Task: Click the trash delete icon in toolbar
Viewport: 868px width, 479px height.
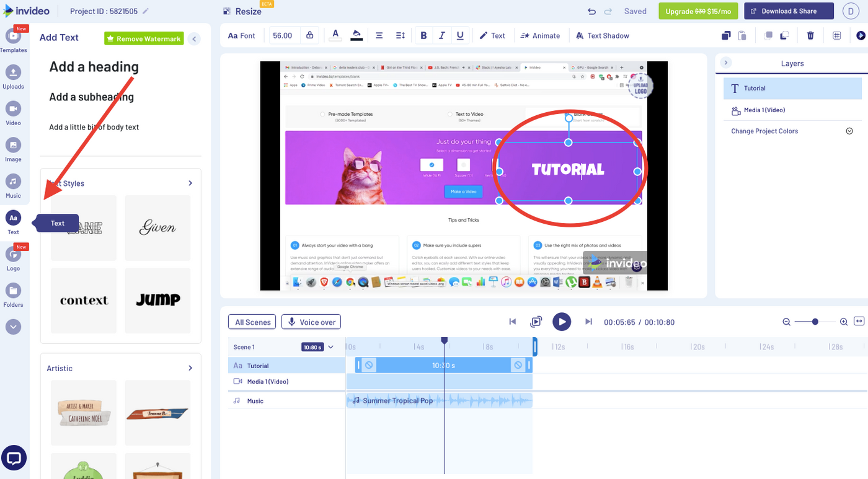Action: coord(810,35)
